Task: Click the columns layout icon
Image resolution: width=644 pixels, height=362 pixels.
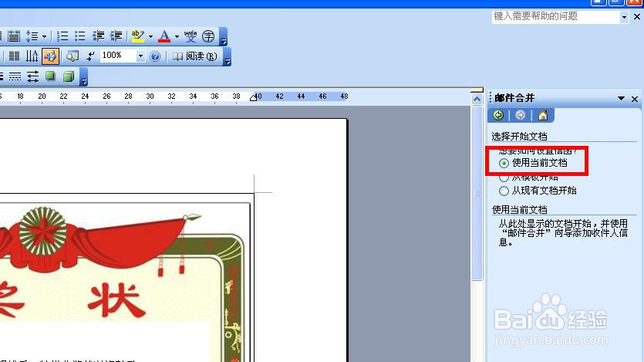Action: pos(14,56)
